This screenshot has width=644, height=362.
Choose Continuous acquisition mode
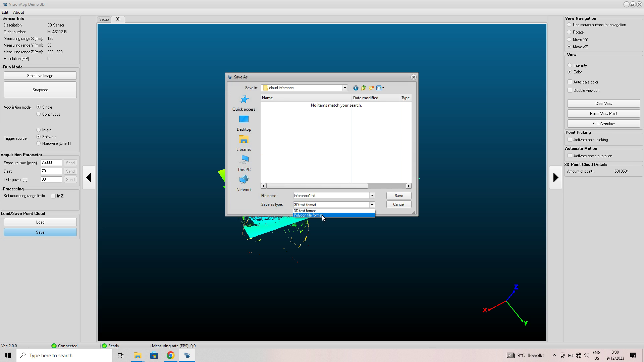39,114
